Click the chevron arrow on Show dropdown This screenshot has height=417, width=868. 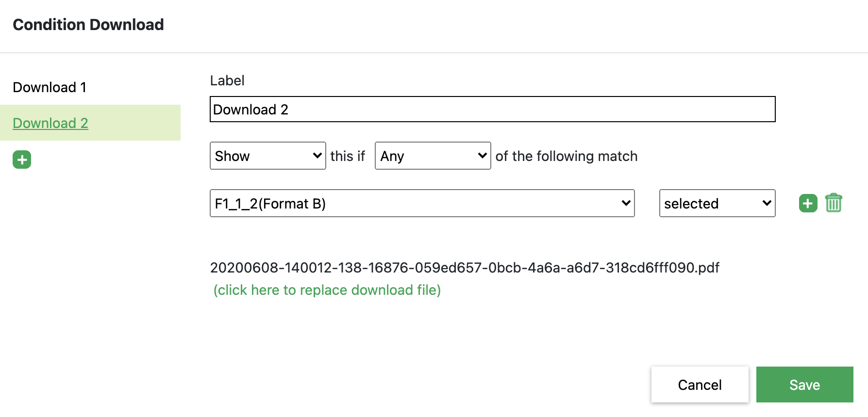pos(317,156)
